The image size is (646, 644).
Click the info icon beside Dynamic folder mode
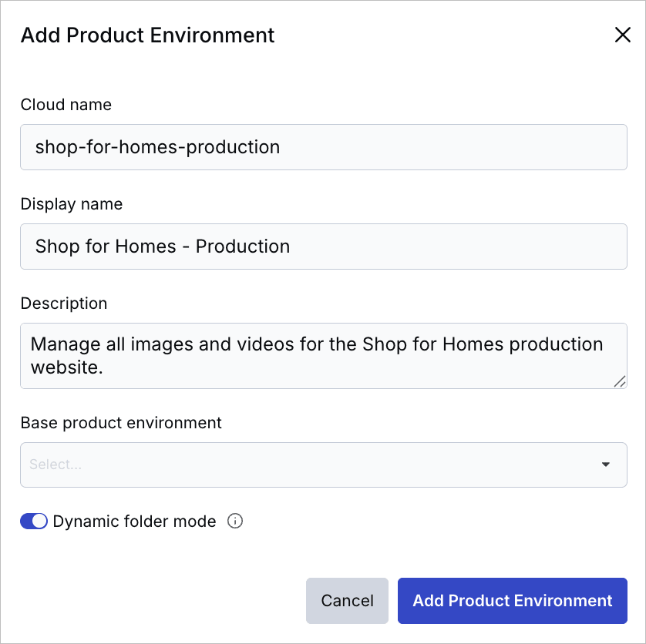235,521
